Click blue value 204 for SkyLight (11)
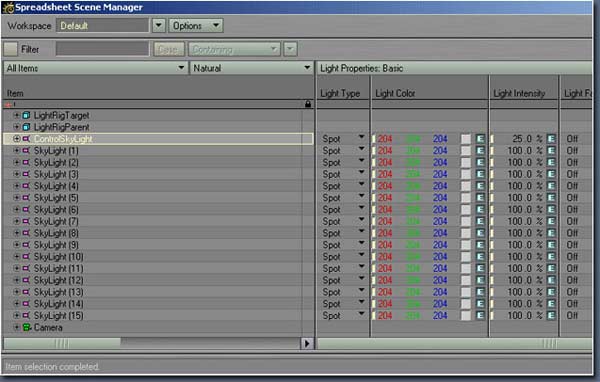The width and height of the screenshot is (600, 382). [x=440, y=268]
